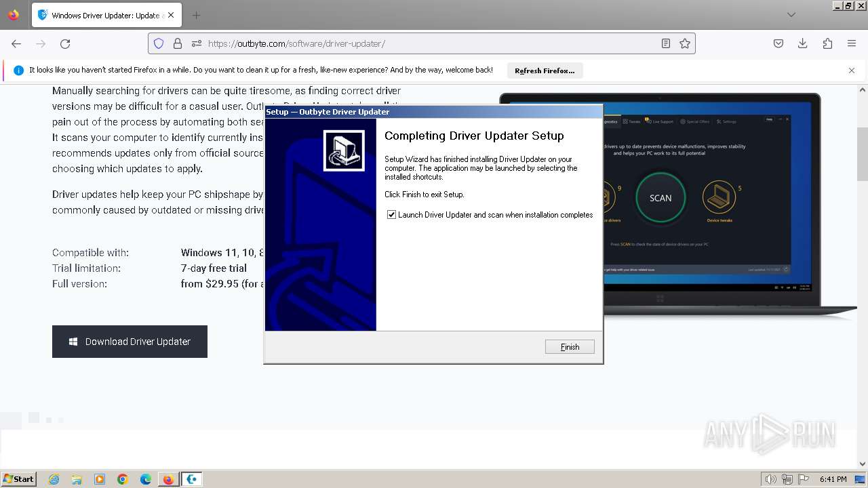Dismiss the Firefox notification bar

(x=852, y=70)
